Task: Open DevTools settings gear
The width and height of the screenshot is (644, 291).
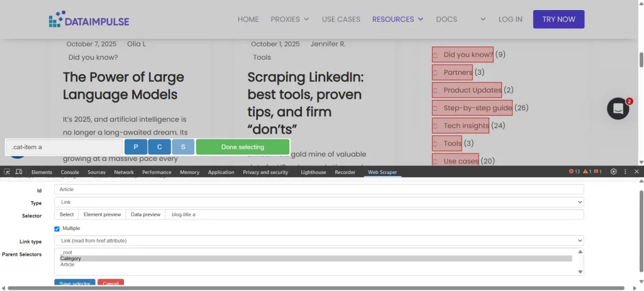Action: coord(613,172)
